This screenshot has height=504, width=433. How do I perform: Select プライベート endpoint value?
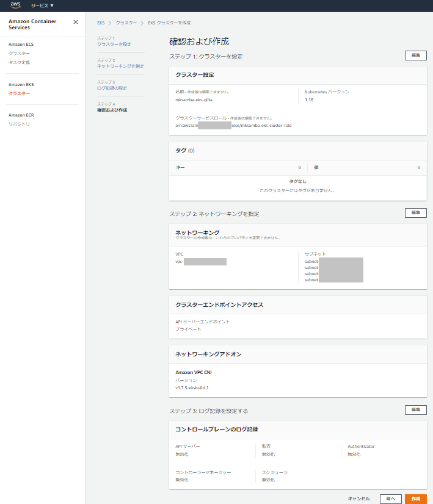point(188,329)
